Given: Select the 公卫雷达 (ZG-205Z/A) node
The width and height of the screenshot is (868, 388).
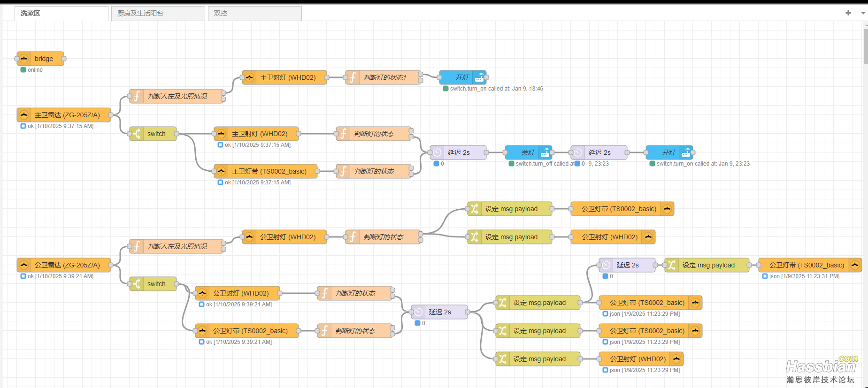Looking at the screenshot, I should [x=64, y=265].
